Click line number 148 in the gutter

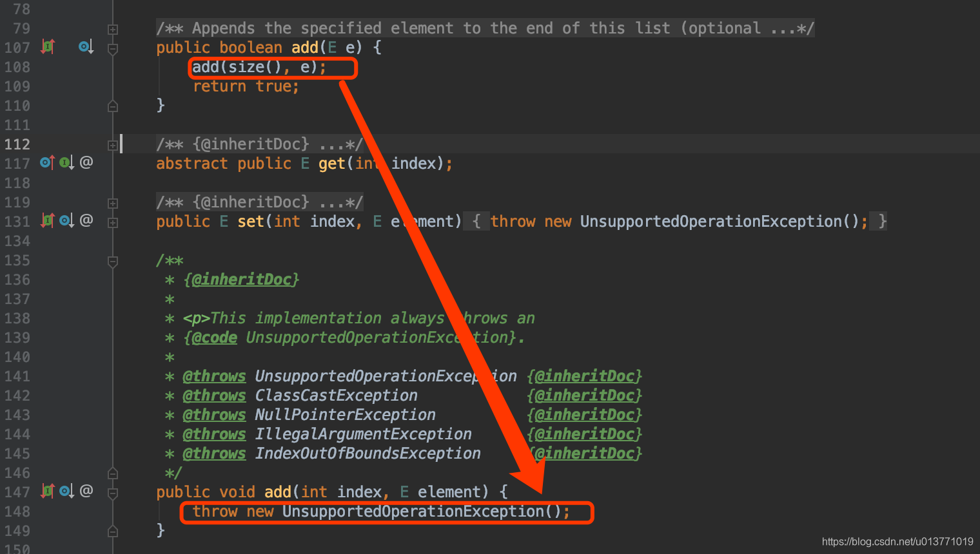click(x=17, y=511)
